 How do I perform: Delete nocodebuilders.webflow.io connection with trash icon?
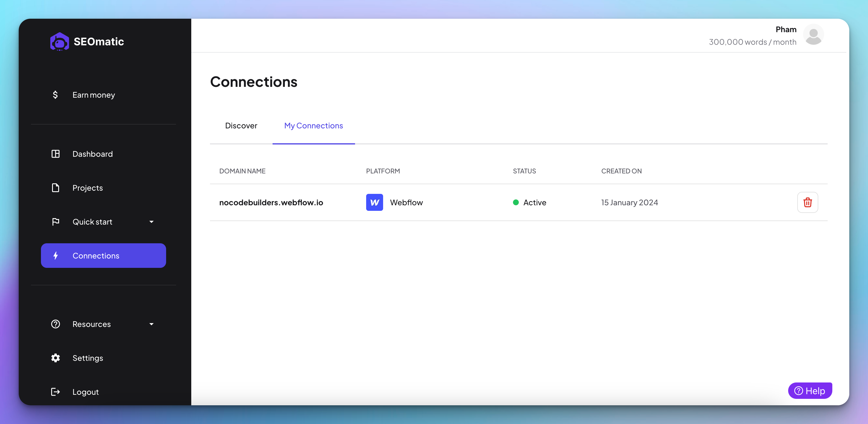point(807,202)
